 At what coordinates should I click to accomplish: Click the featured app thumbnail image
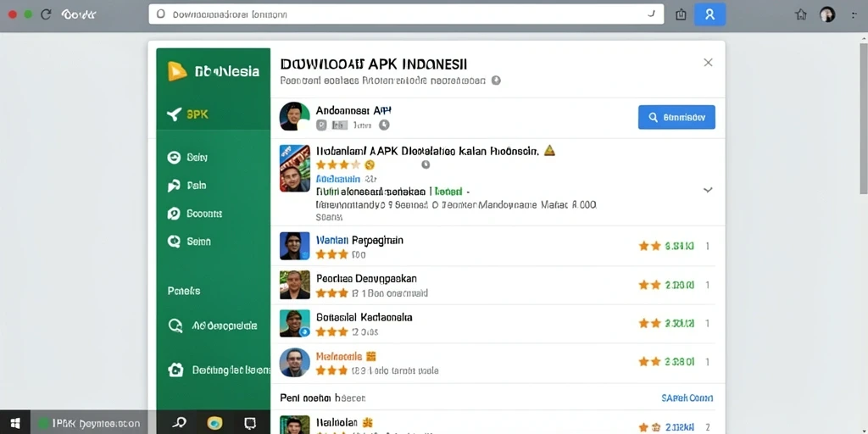click(x=294, y=169)
